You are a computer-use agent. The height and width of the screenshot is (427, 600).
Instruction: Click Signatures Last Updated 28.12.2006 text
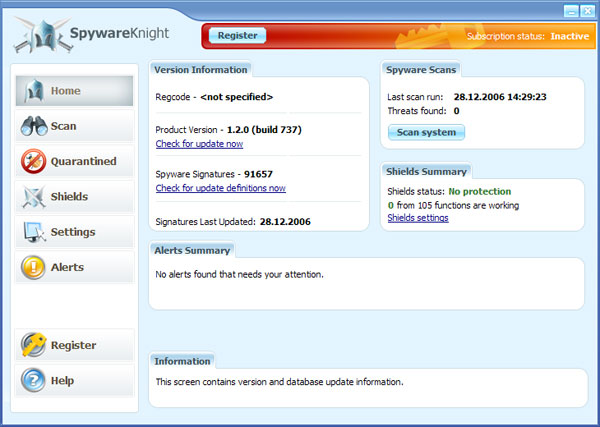click(233, 222)
